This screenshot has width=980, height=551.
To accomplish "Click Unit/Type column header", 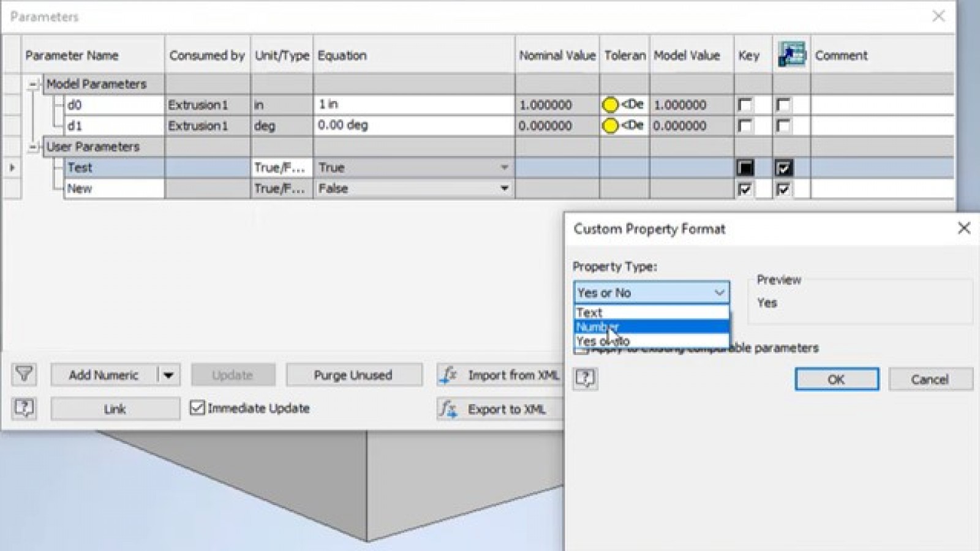I will pyautogui.click(x=282, y=55).
